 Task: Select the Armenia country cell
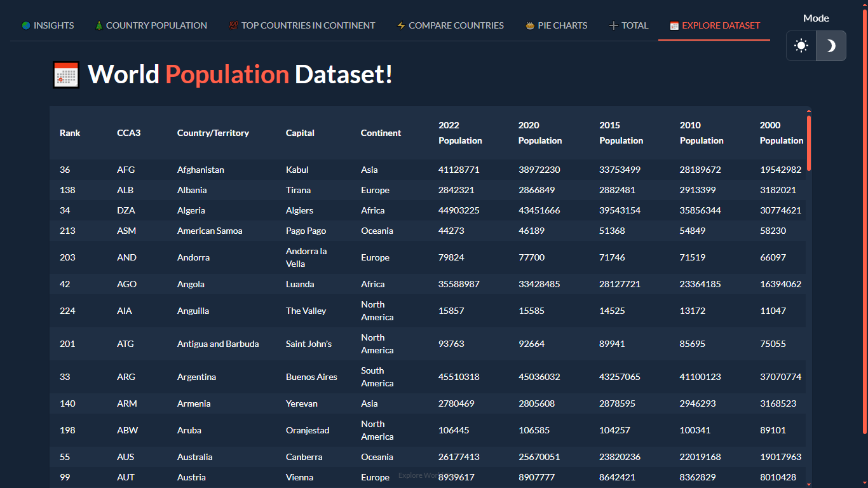[194, 403]
